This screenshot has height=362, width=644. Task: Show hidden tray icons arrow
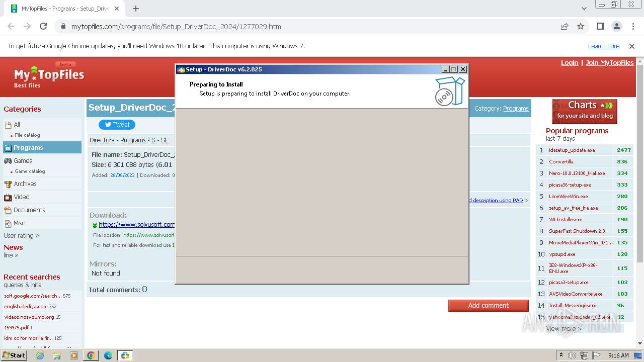click(x=561, y=355)
